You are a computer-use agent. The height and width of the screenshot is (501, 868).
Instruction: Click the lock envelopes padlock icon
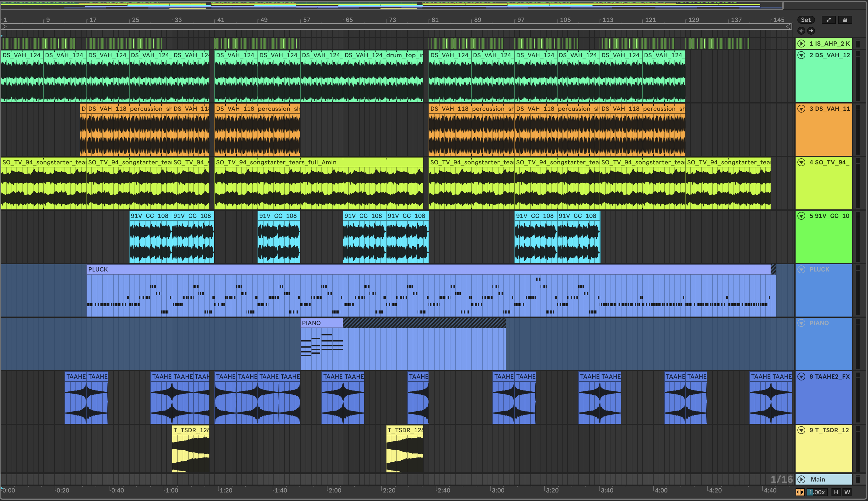click(845, 20)
